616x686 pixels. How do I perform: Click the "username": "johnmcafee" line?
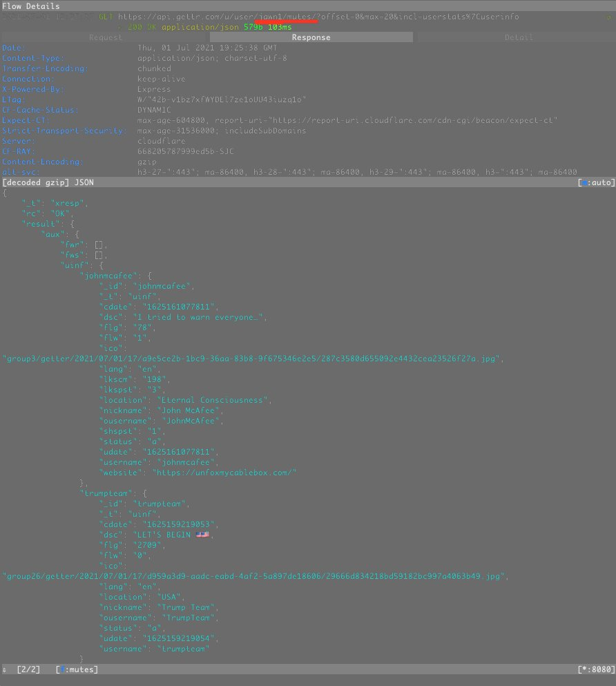point(159,462)
